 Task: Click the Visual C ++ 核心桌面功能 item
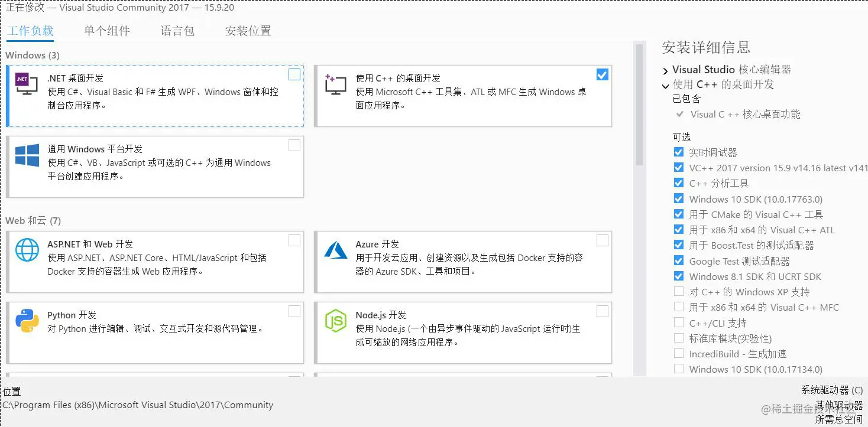coord(745,114)
